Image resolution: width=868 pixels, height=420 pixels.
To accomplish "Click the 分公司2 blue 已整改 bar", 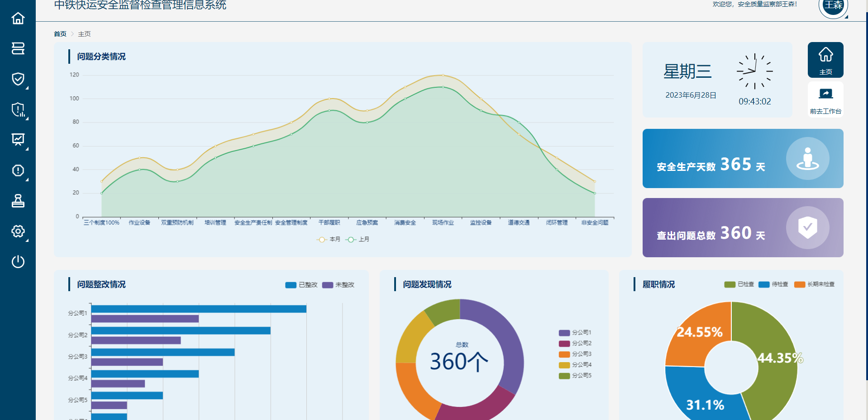I will (x=181, y=330).
